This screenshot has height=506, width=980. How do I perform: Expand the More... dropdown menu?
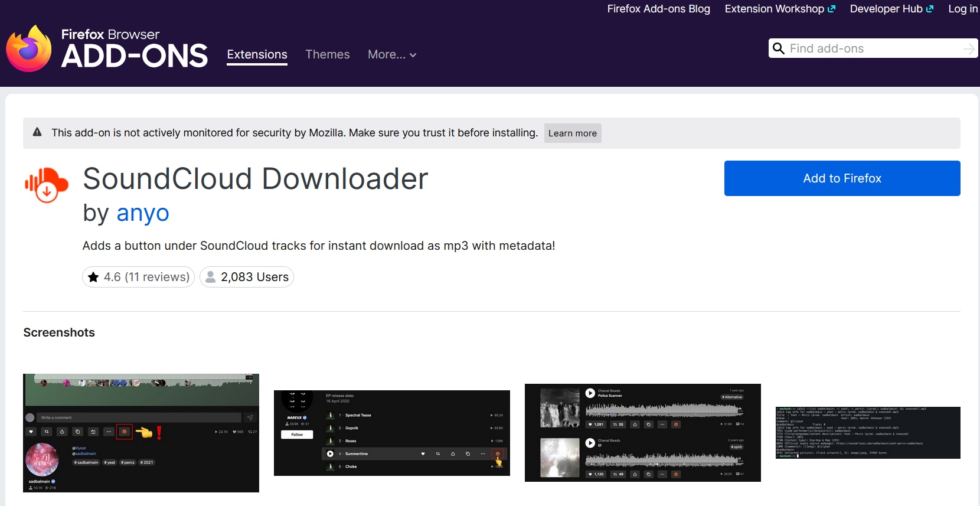pyautogui.click(x=392, y=54)
